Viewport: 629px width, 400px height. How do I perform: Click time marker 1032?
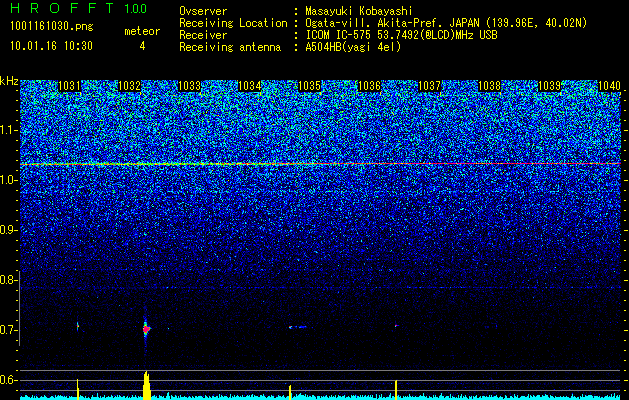pyautogui.click(x=129, y=86)
